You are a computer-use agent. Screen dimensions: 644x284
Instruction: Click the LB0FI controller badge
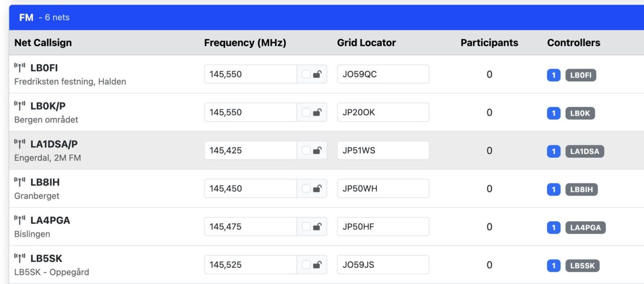pos(581,75)
